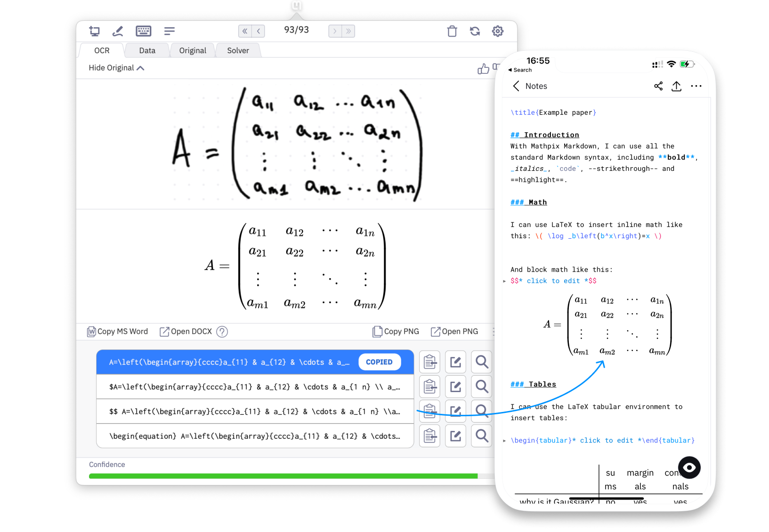The height and width of the screenshot is (532, 769).
Task: Delete the current snip via trash icon
Action: click(x=452, y=31)
